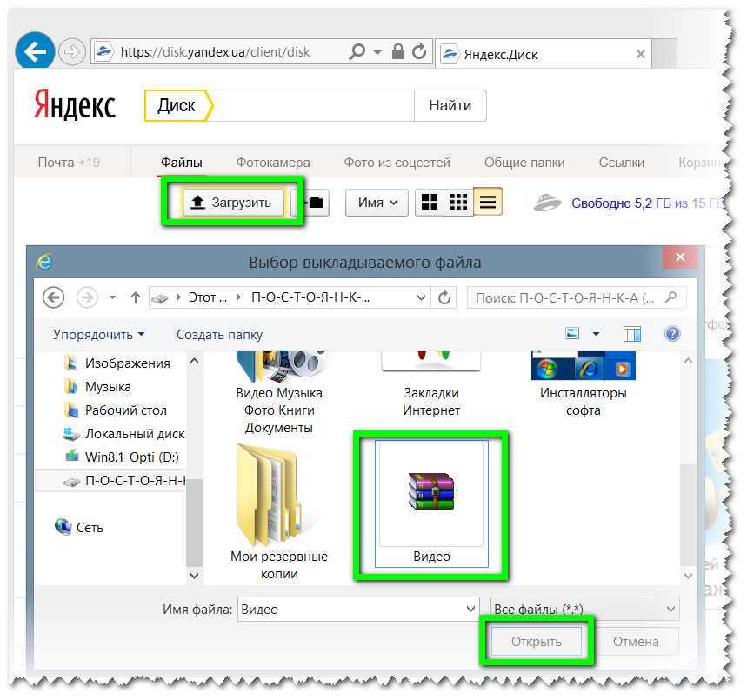The width and height of the screenshot is (747, 700).
Task: Open the Упорядочить menu
Action: pos(98,335)
